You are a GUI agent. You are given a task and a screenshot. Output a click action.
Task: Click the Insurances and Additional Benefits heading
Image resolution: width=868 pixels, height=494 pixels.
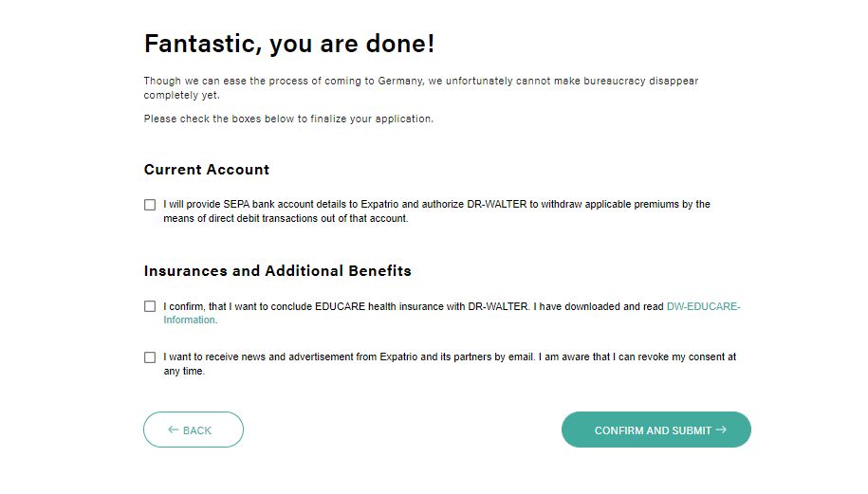[278, 271]
